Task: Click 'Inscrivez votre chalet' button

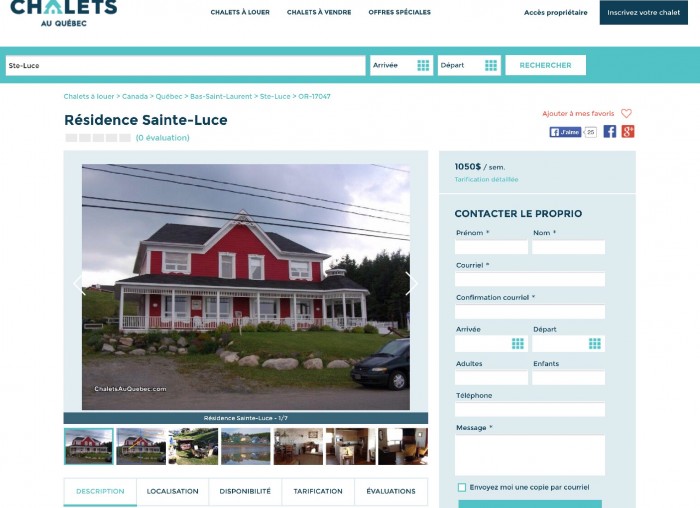Action: (x=643, y=12)
